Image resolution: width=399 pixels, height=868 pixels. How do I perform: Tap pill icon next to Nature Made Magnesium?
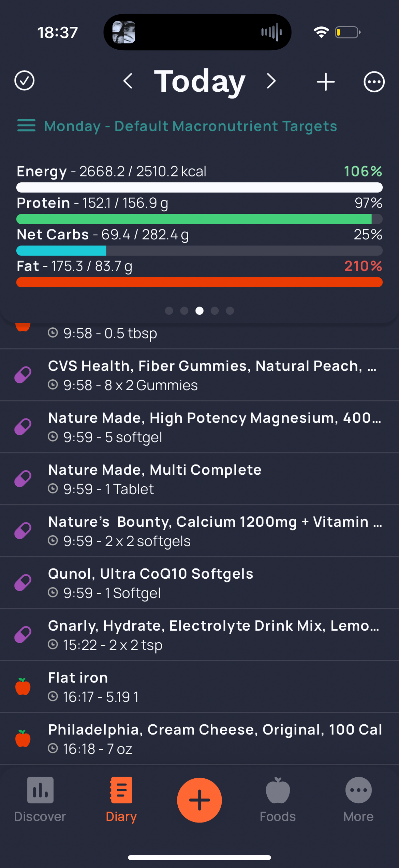pyautogui.click(x=23, y=427)
